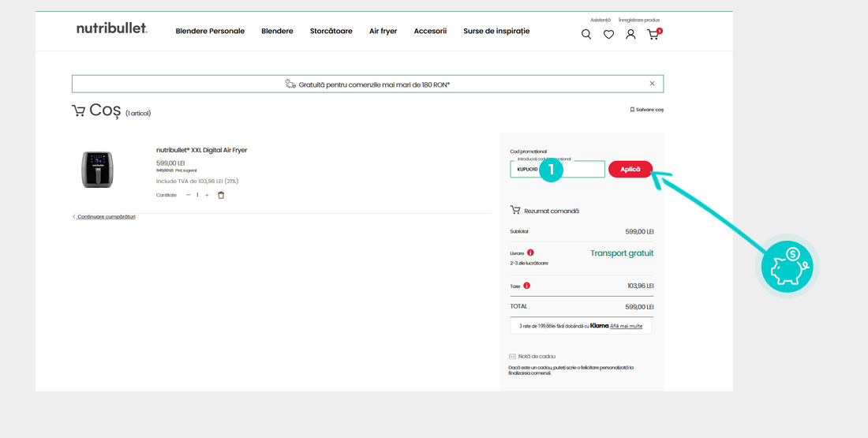This screenshot has width=868, height=438.
Task: Go to nutribullet home logo
Action: click(112, 28)
